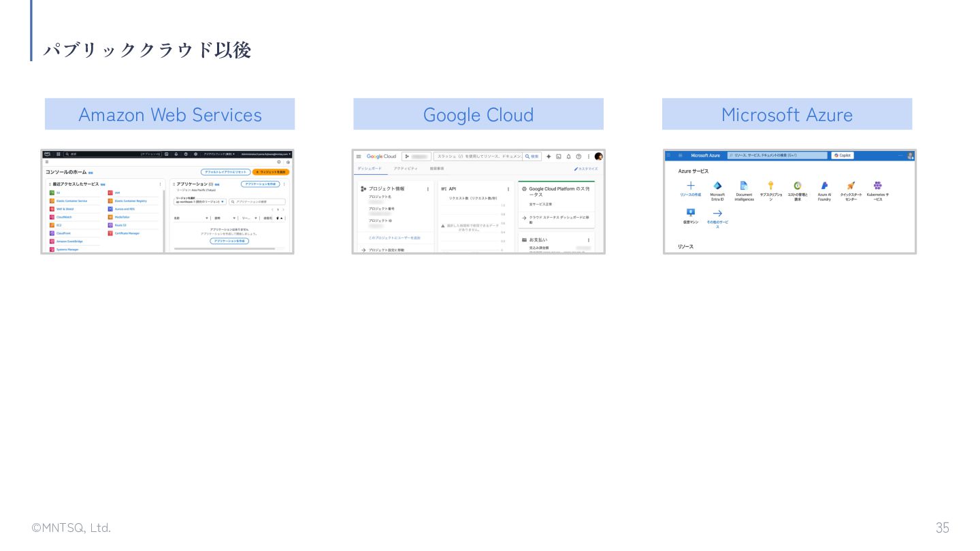Screen dimensions: 980x551
Task: Open quickstart center rocket icon
Action: (851, 186)
